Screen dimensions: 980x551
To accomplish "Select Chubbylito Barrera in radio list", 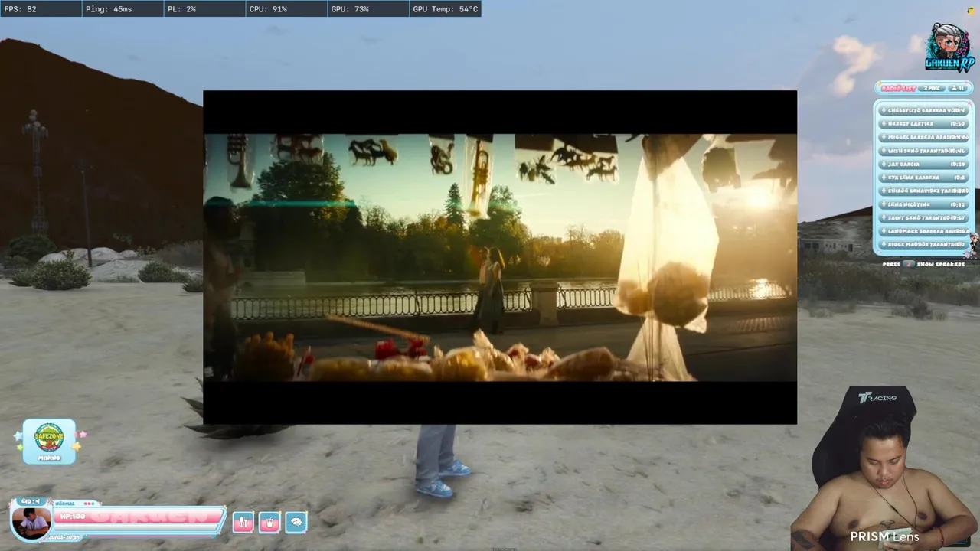I will [924, 111].
